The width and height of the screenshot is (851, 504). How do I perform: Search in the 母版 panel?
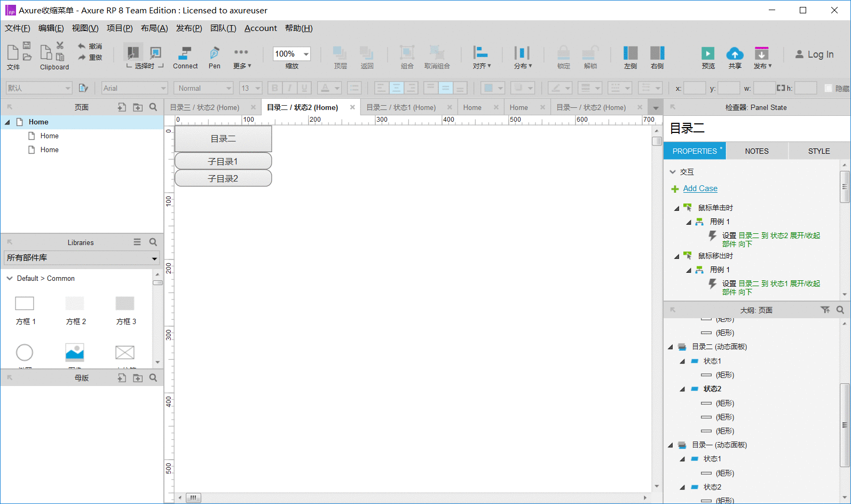(153, 377)
